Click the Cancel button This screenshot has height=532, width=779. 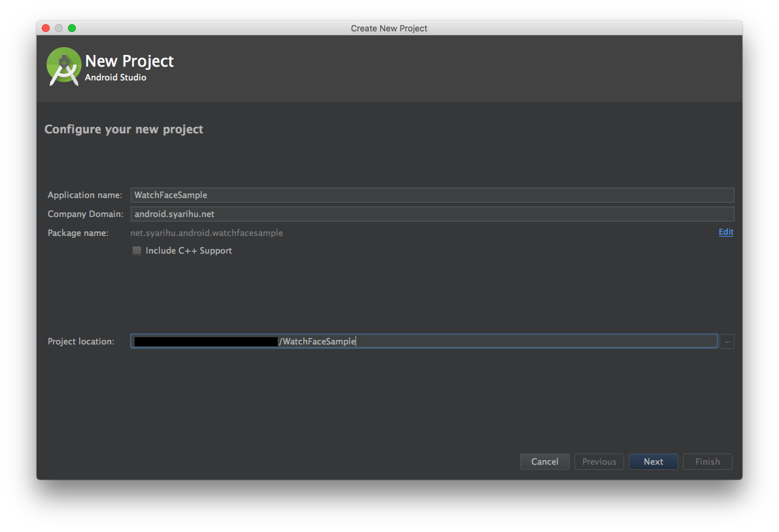click(x=544, y=461)
